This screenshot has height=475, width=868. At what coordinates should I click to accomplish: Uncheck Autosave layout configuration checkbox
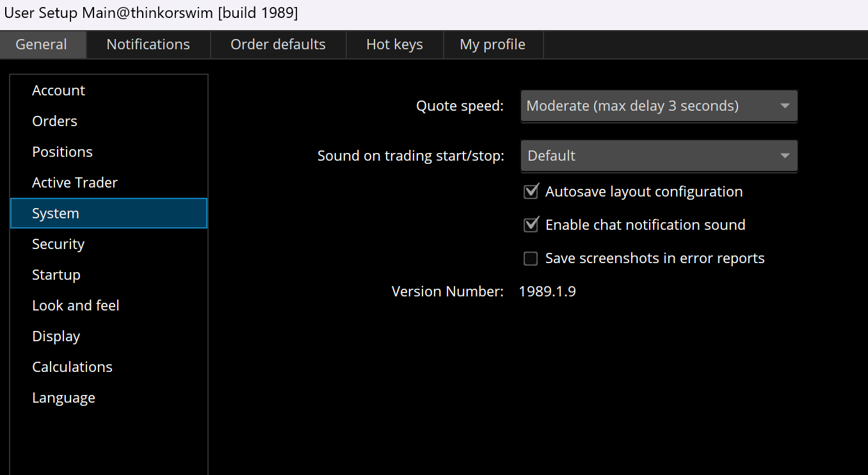point(531,192)
